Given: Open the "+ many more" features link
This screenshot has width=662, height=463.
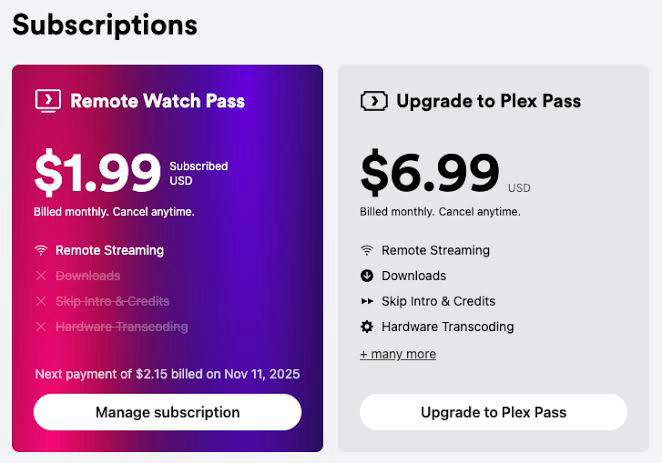Looking at the screenshot, I should point(398,354).
